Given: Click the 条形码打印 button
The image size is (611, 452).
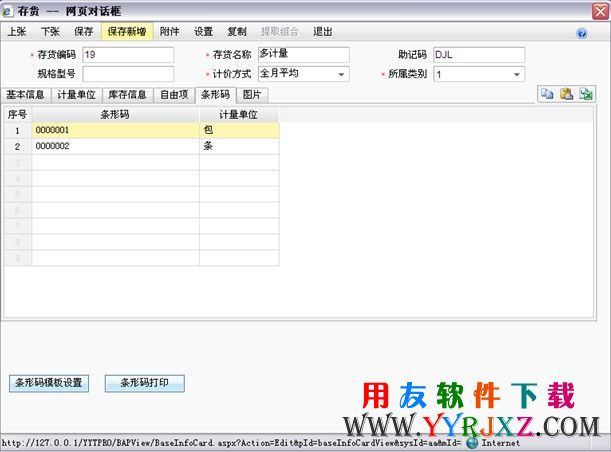Looking at the screenshot, I should pyautogui.click(x=145, y=383).
